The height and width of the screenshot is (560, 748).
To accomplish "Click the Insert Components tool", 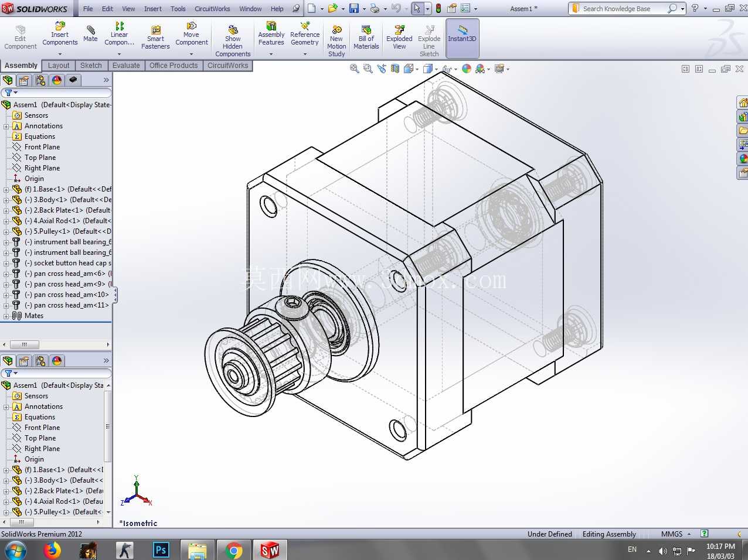I will pyautogui.click(x=60, y=34).
